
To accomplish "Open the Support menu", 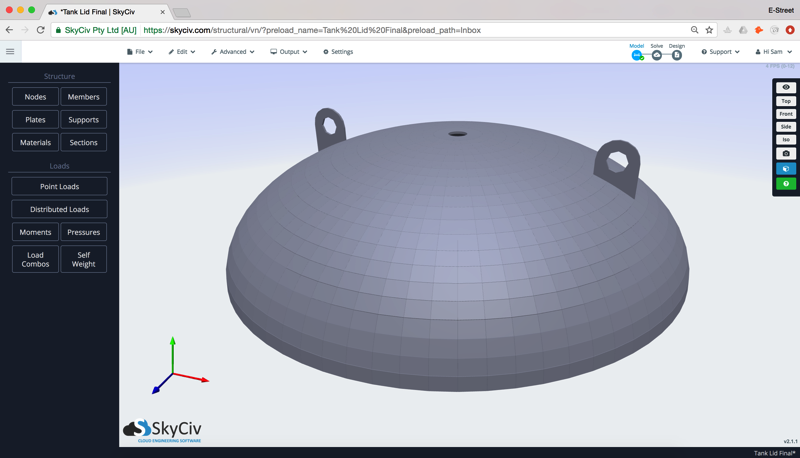I will (720, 52).
